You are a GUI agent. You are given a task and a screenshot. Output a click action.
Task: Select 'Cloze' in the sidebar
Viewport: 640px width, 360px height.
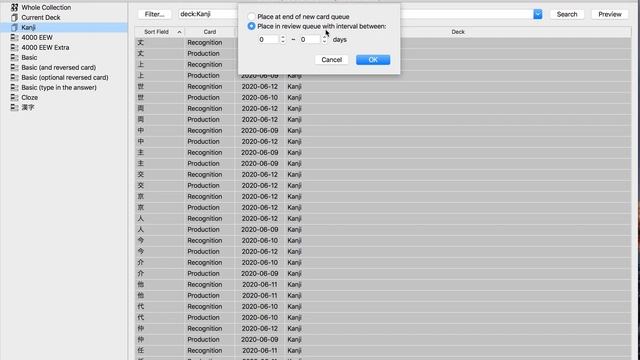(29, 98)
